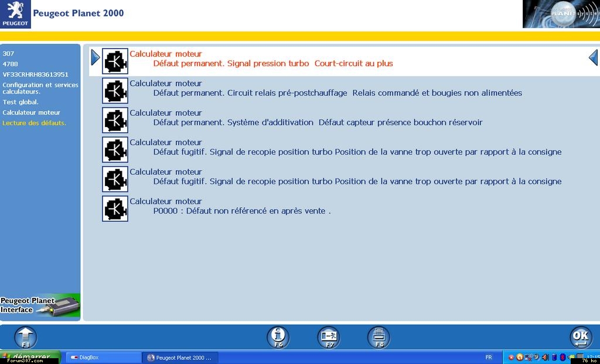Open the FR language bar indicator
This screenshot has height=364, width=600.
(x=489, y=358)
